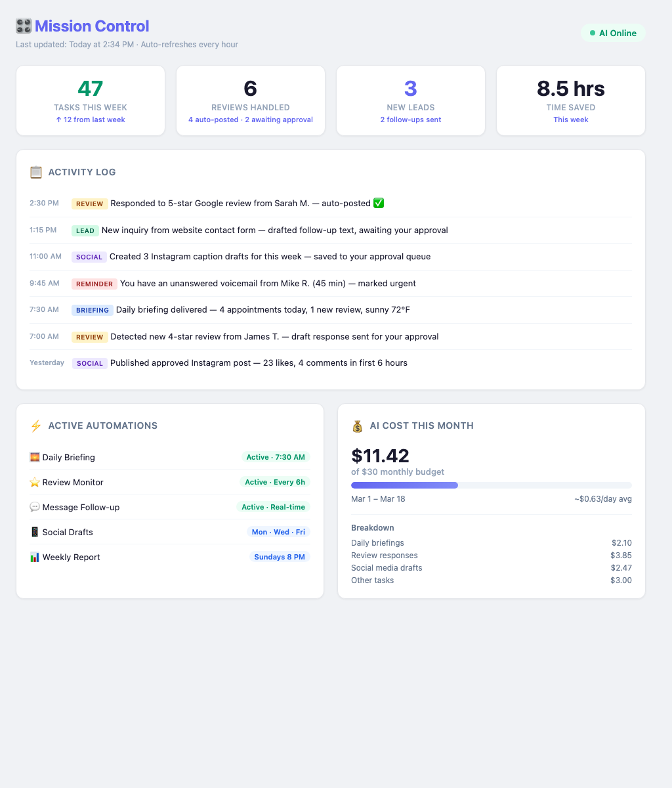
Task: Click the Message Follow-up speech bubble icon
Action: click(35, 507)
